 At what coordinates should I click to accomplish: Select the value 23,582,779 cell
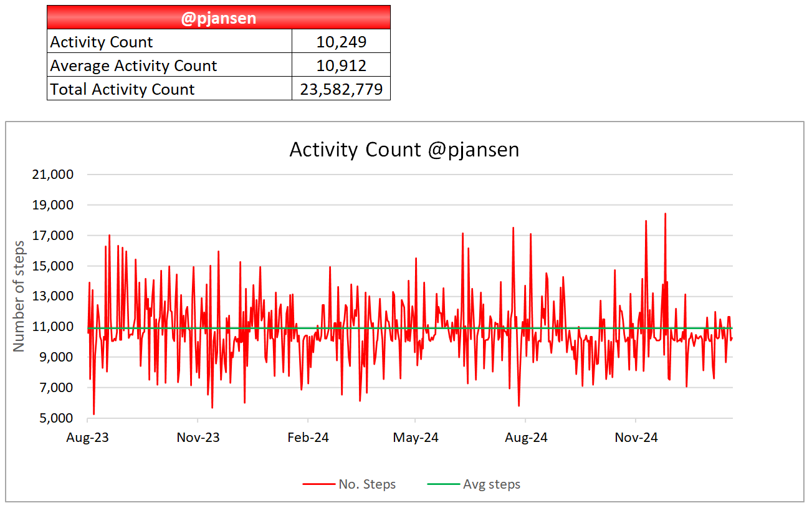[342, 89]
